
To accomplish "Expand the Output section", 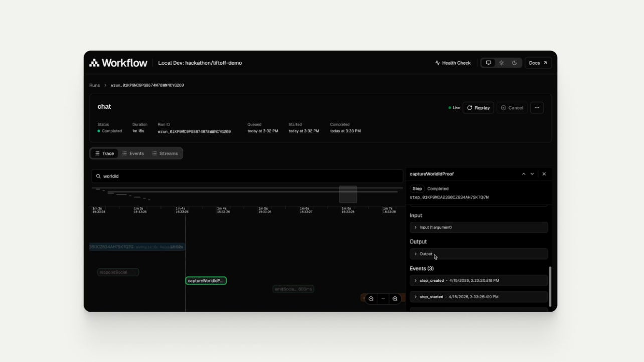I will [478, 254].
